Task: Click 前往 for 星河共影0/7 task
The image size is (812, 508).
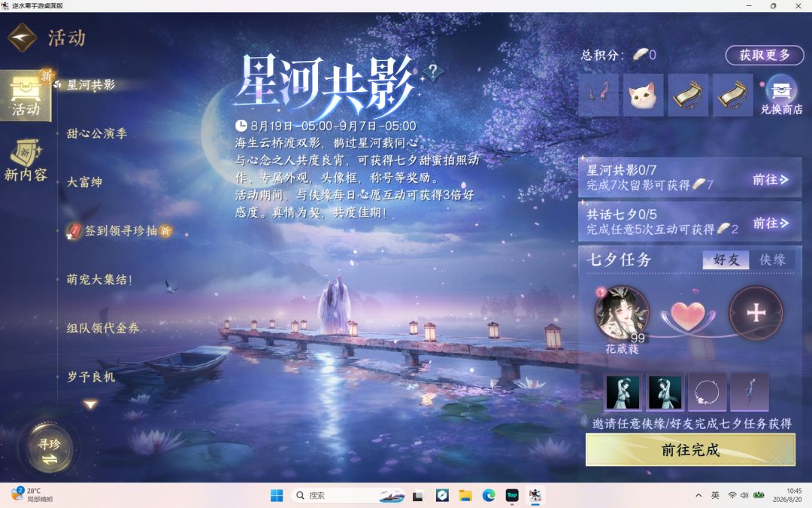Action: coord(771,180)
